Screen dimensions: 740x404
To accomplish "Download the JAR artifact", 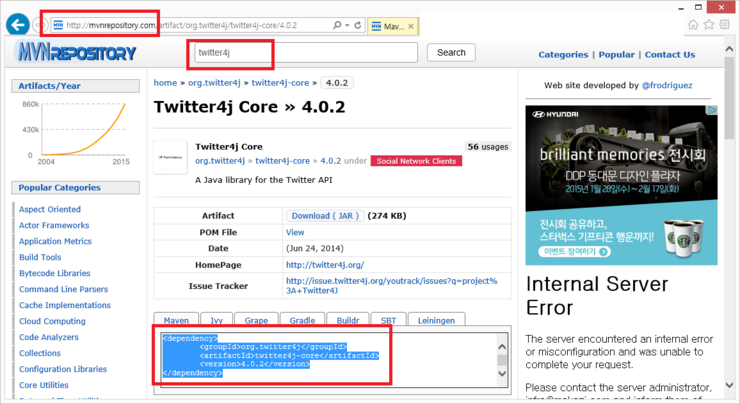I will 324,215.
